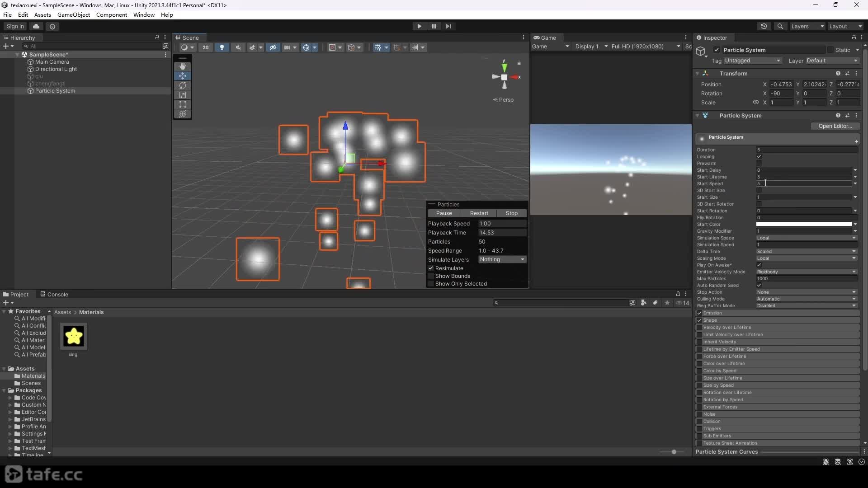Screen dimensions: 868x488
Task: Select the xing material thumbnail
Action: pyautogui.click(x=73, y=337)
